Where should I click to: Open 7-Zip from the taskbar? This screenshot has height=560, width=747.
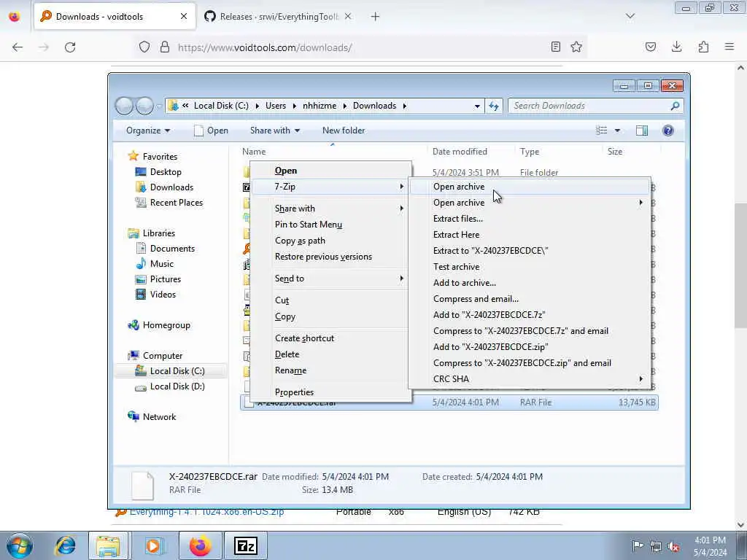tap(245, 545)
